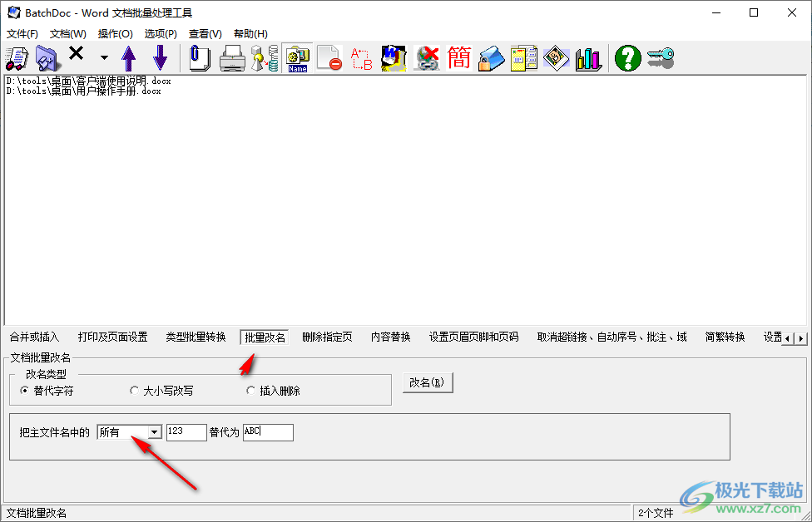Click the remove hyperlinks red X icon
The width and height of the screenshot is (812, 522).
point(427,58)
